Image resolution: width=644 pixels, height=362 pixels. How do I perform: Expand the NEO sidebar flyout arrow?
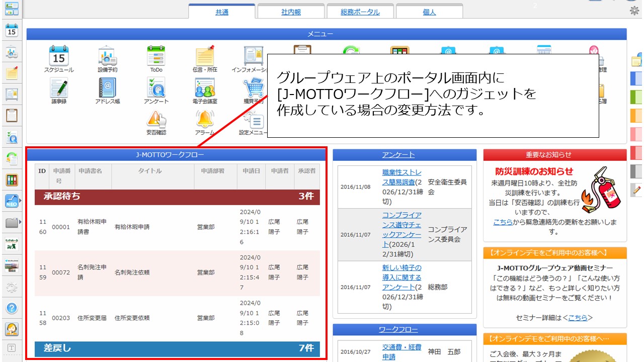20,201
